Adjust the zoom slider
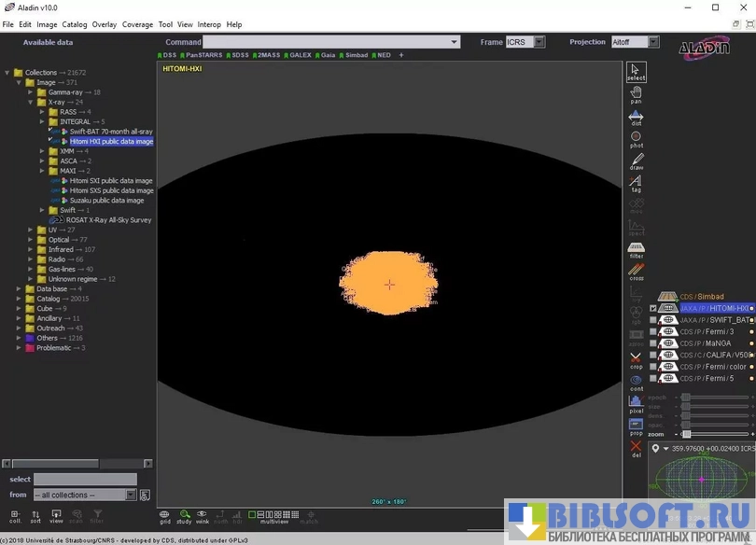The width and height of the screenshot is (756, 545). (x=686, y=434)
